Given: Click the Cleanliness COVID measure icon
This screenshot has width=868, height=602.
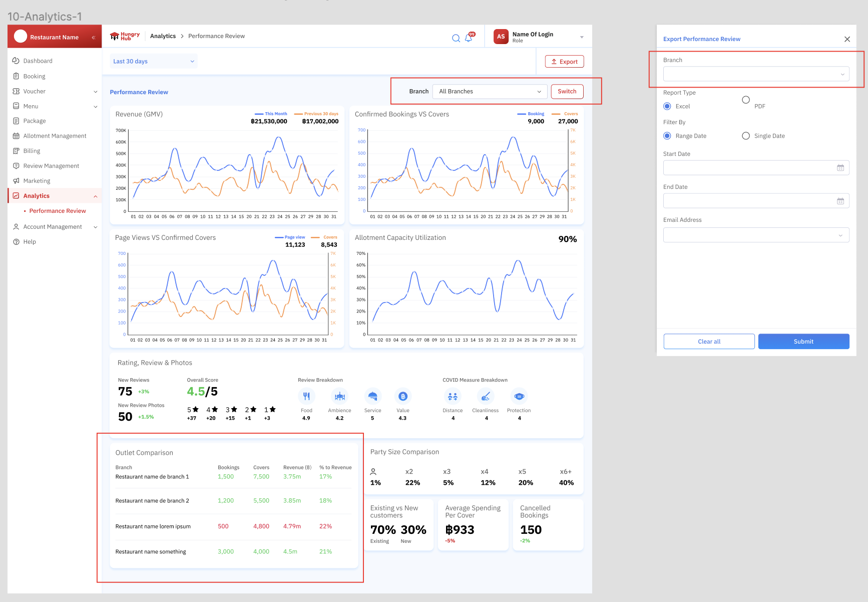Looking at the screenshot, I should 485,397.
